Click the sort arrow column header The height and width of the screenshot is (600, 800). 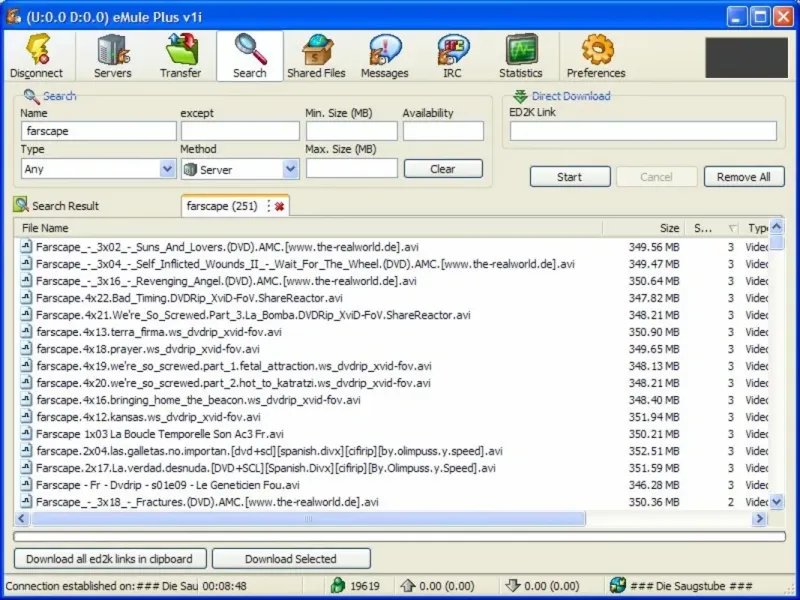(732, 228)
